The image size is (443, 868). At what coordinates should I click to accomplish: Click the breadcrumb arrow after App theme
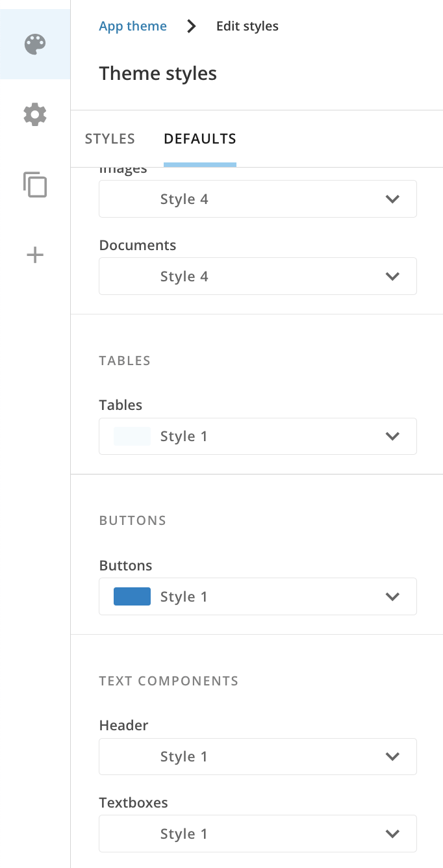[191, 27]
